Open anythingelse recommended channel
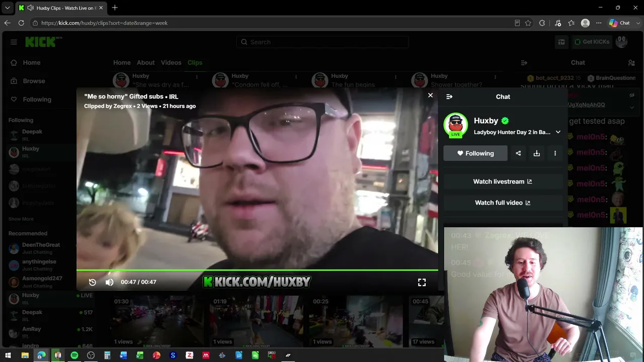Viewport: 644px width, 362px height. pos(40,265)
